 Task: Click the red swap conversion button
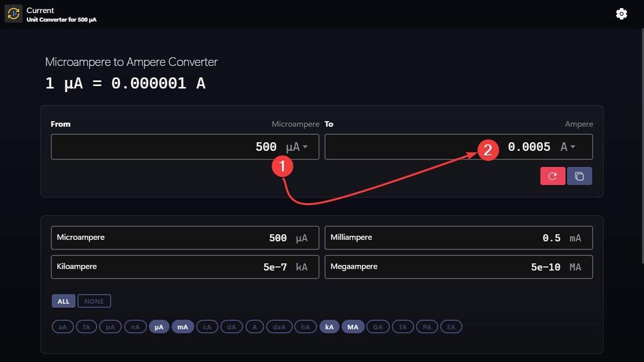552,175
